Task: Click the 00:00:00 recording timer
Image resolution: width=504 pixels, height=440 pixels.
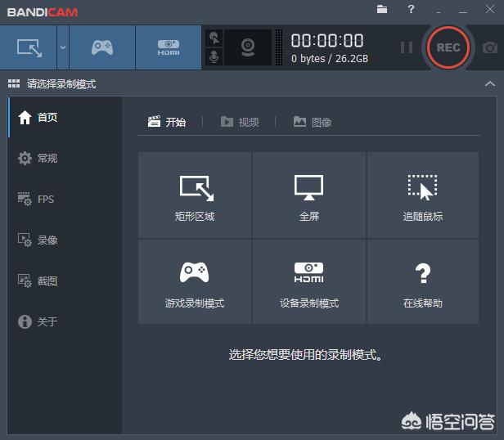Action: [327, 41]
